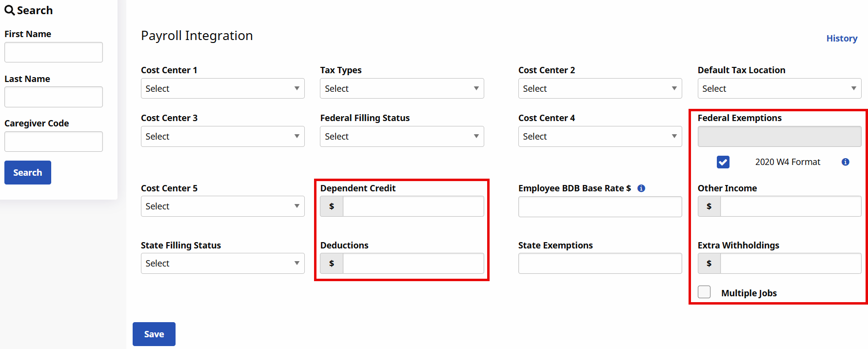Click info icon next to 2020 W4 Format
The width and height of the screenshot is (868, 349).
(x=845, y=162)
